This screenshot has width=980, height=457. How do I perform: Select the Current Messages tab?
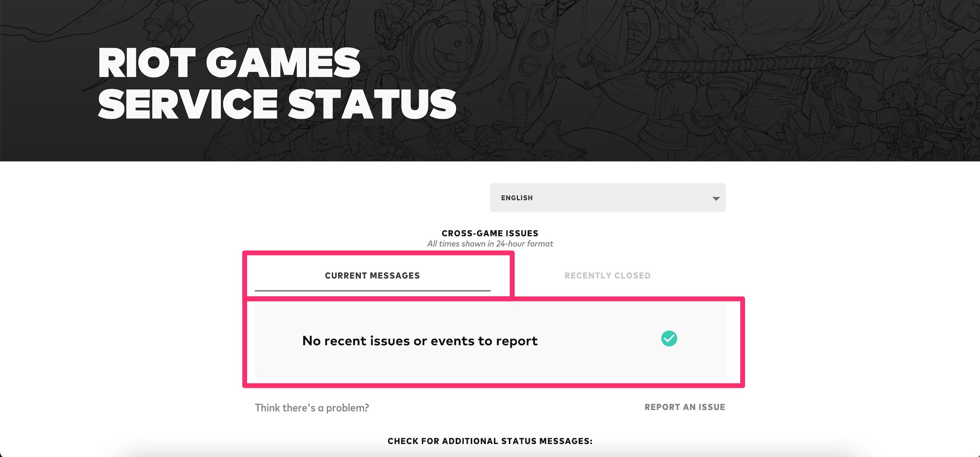coord(372,275)
